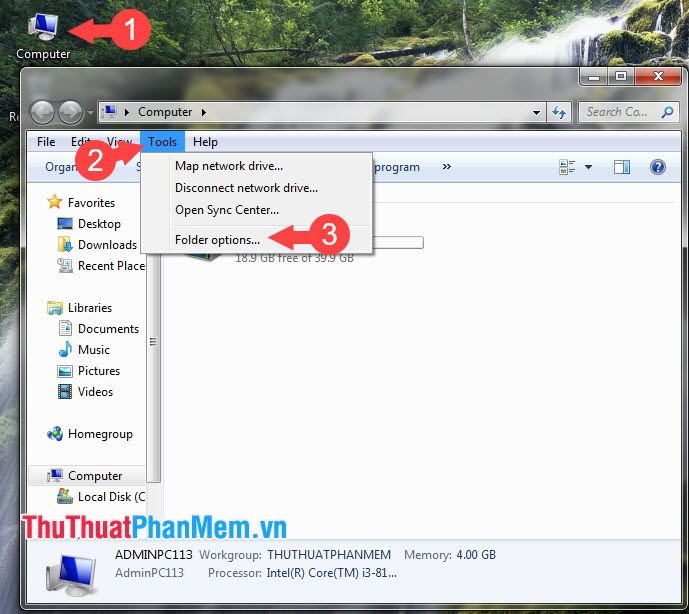Click Computer in the address breadcrumb

pyautogui.click(x=165, y=112)
